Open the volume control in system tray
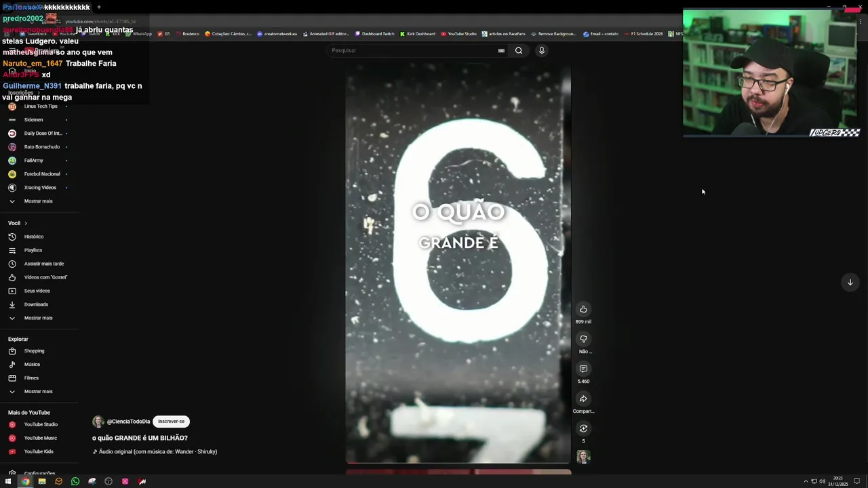Screen dimensions: 868x488 pos(822,481)
